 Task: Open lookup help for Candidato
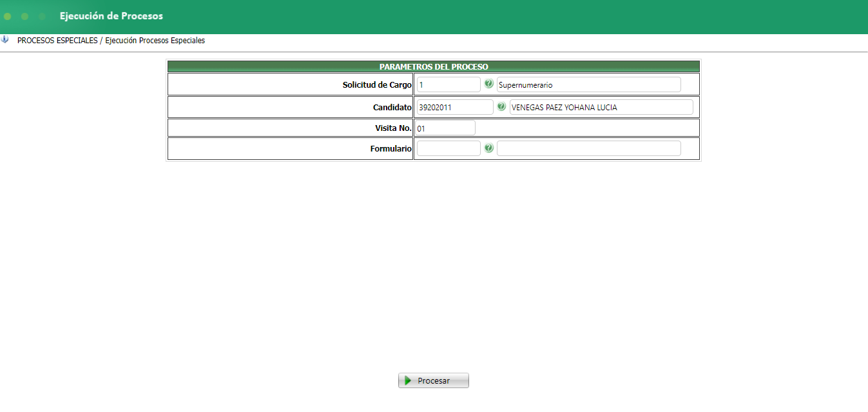[x=501, y=106]
